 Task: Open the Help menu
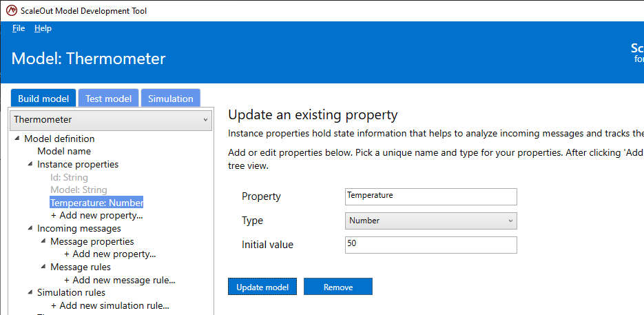point(43,28)
